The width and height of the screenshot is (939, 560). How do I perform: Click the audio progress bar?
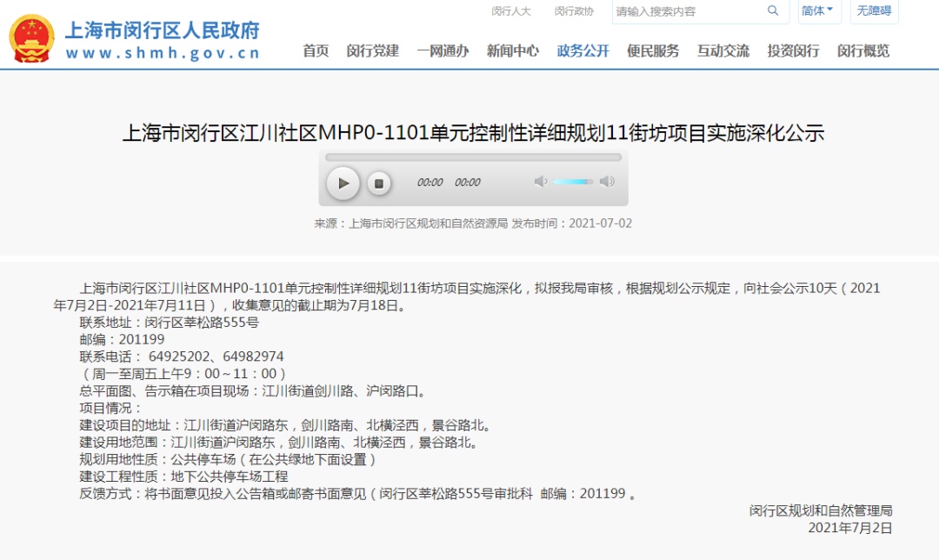coord(473,157)
